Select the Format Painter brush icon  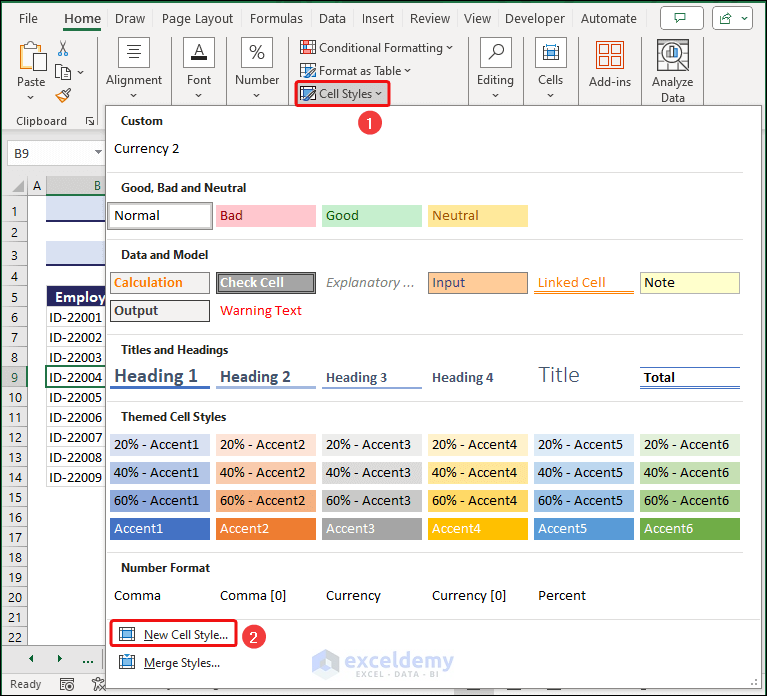(63, 95)
